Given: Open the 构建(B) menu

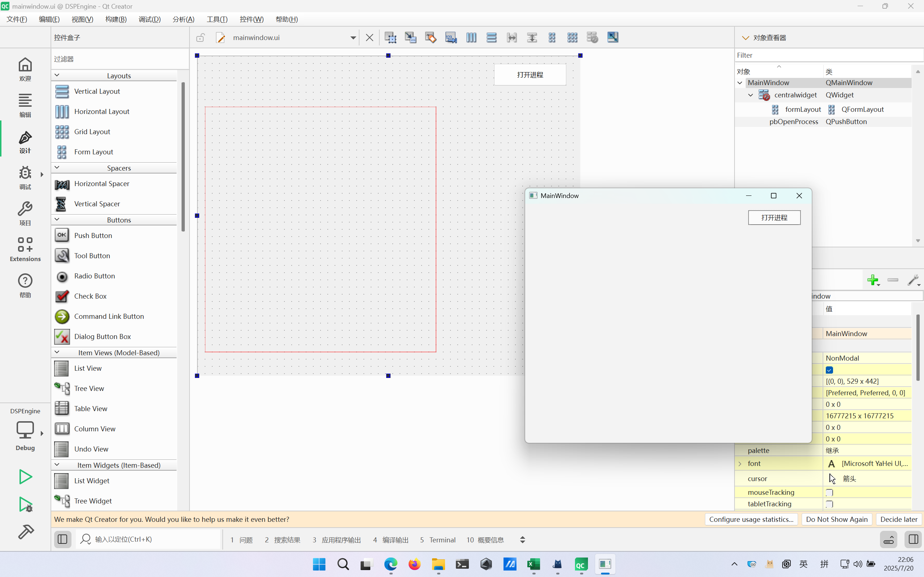Looking at the screenshot, I should 116,19.
